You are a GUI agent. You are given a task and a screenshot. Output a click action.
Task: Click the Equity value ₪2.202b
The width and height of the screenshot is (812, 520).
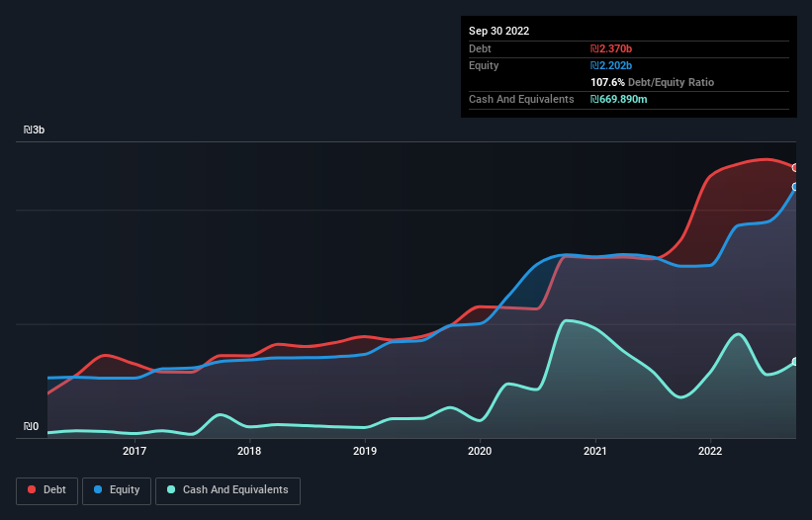click(x=611, y=65)
